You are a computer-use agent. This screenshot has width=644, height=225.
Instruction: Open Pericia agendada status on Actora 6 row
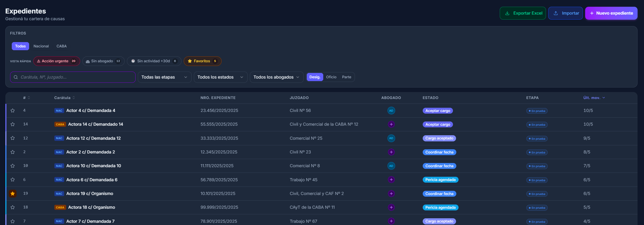point(440,180)
